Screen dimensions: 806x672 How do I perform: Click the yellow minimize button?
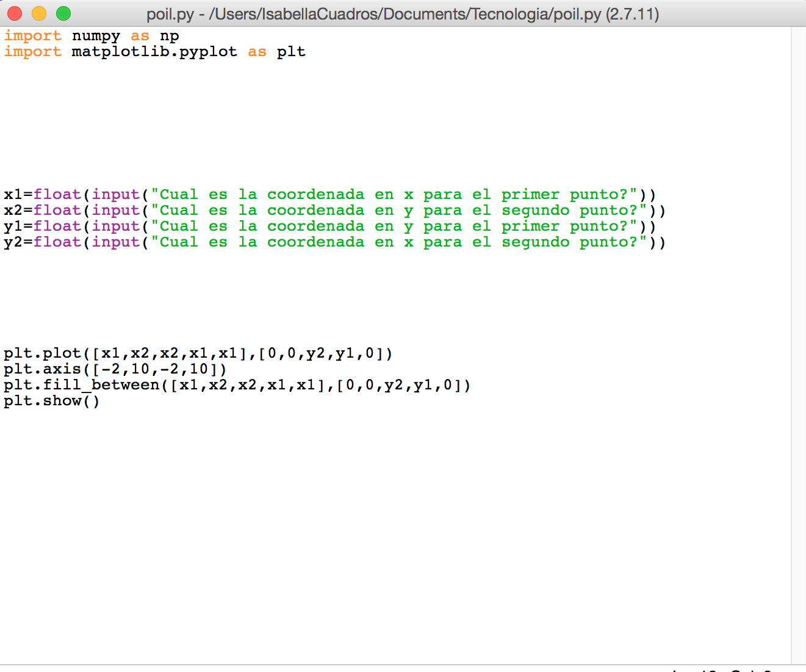point(39,12)
